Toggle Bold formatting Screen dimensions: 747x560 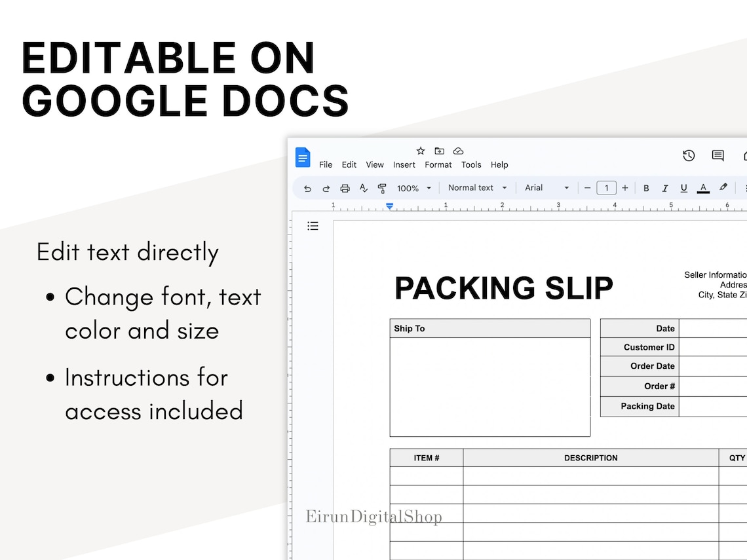coord(646,188)
